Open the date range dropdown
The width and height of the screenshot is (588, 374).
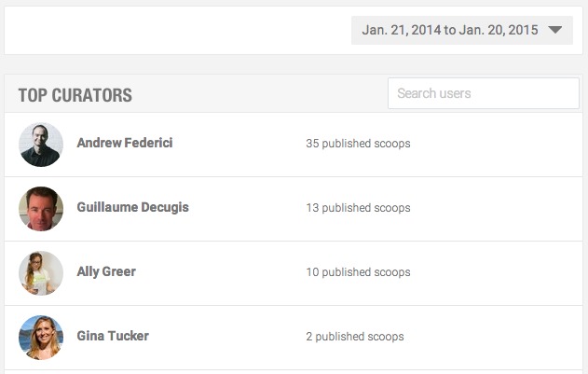[x=462, y=30]
